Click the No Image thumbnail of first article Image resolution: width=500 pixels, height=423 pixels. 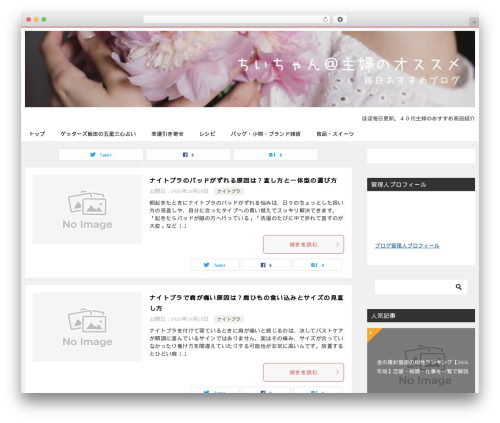pos(87,209)
